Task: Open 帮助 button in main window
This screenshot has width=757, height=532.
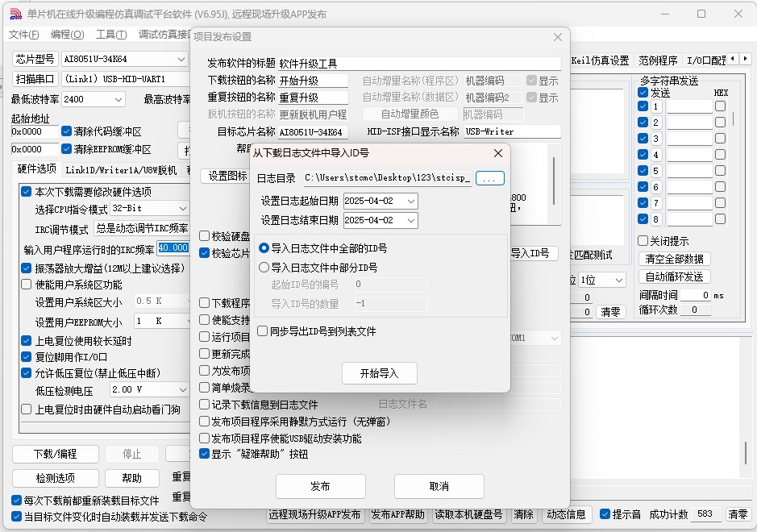Action: [x=131, y=478]
